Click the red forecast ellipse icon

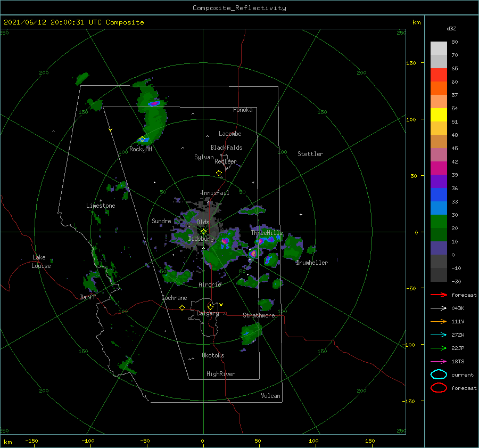(439, 388)
